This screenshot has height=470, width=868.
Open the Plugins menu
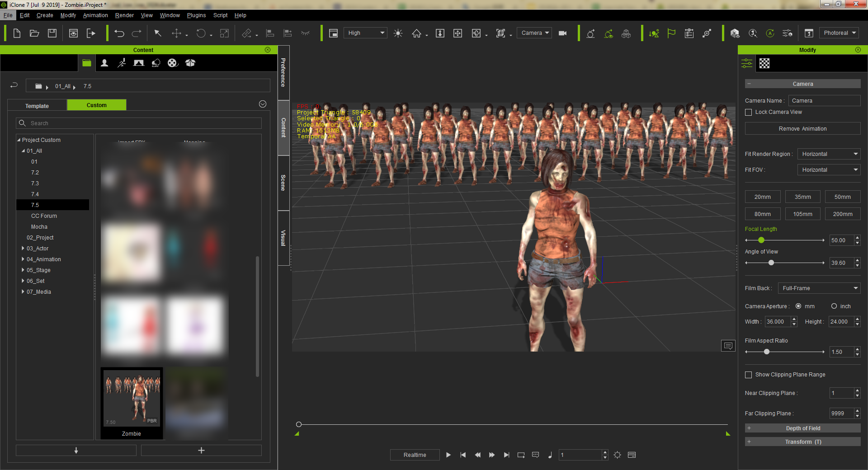point(196,15)
